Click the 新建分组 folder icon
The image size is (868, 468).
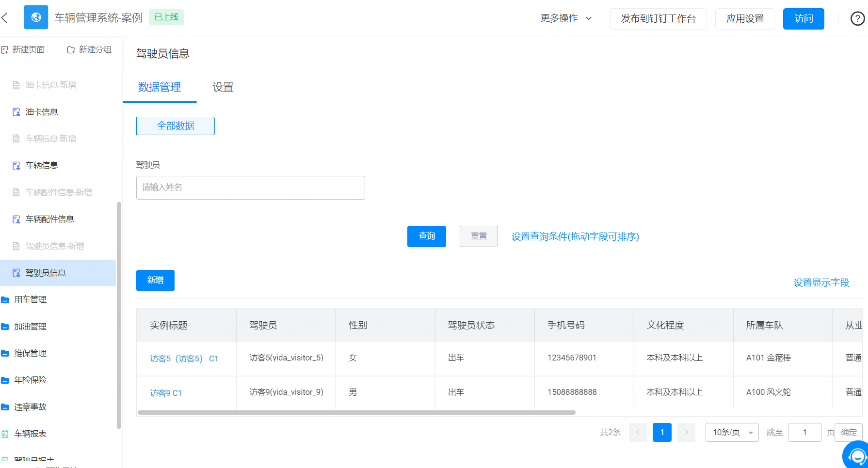click(x=71, y=49)
